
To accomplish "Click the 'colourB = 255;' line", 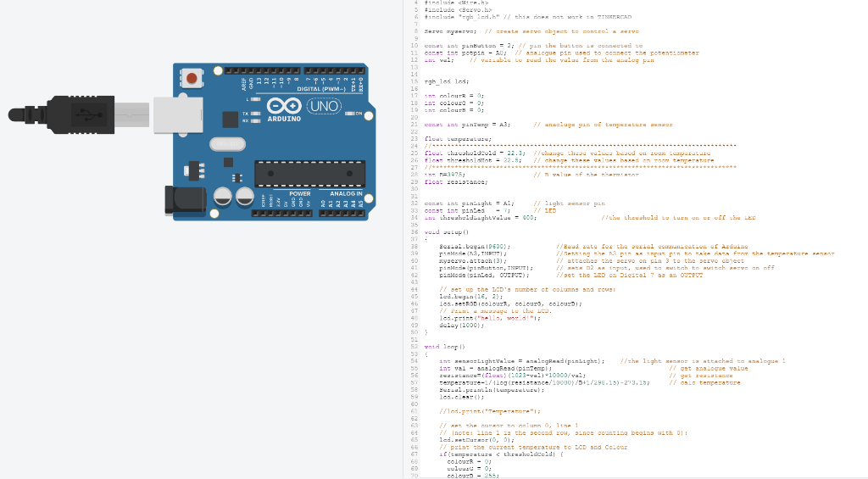I will [x=473, y=476].
